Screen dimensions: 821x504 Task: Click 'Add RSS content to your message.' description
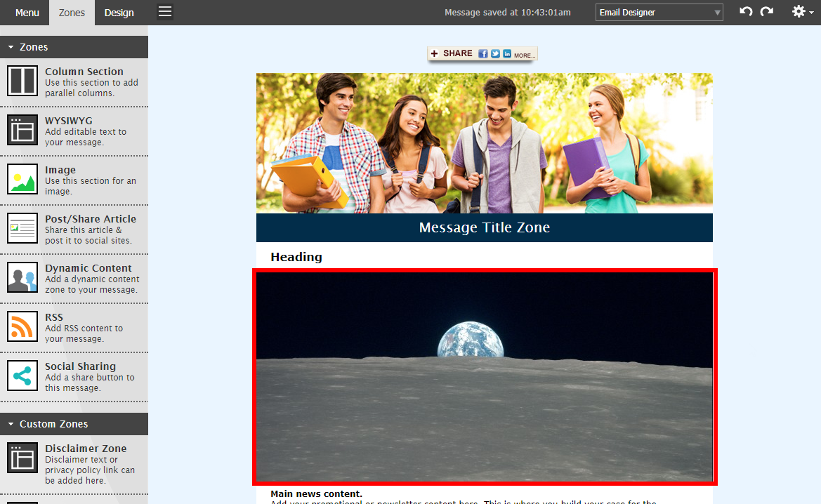click(84, 333)
